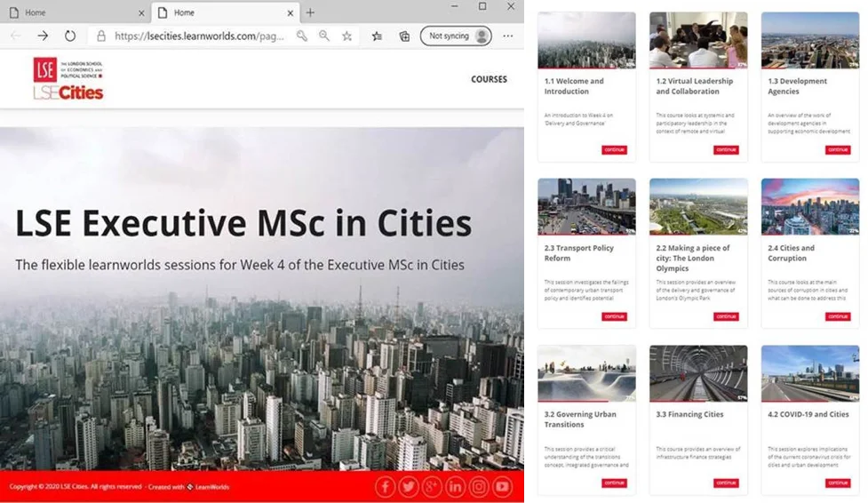The image size is (868, 503).
Task: Open the browser settings ellipsis menu
Action: point(507,36)
